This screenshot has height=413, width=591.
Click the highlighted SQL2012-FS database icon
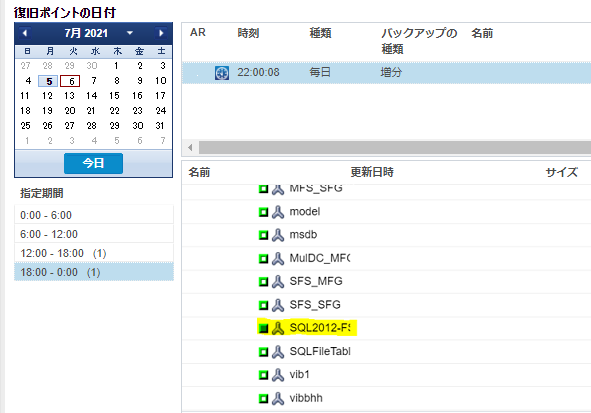point(278,329)
